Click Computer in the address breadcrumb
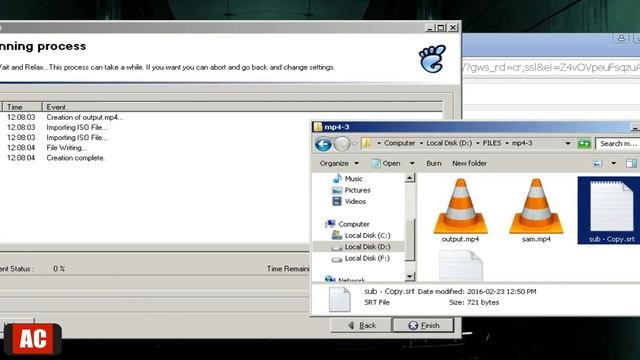This screenshot has width=640, height=360. (x=399, y=143)
